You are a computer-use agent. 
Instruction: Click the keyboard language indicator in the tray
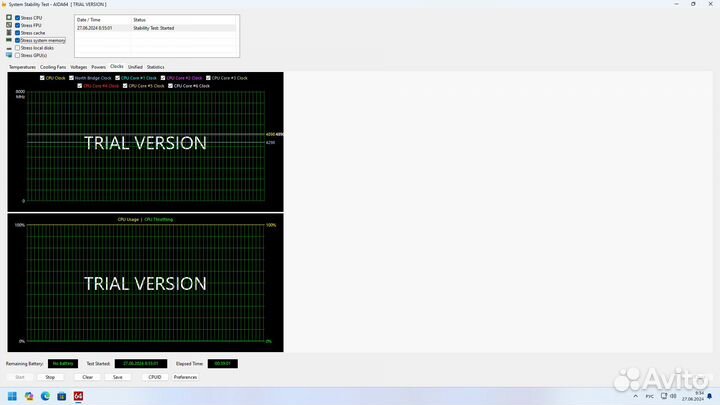(x=650, y=396)
